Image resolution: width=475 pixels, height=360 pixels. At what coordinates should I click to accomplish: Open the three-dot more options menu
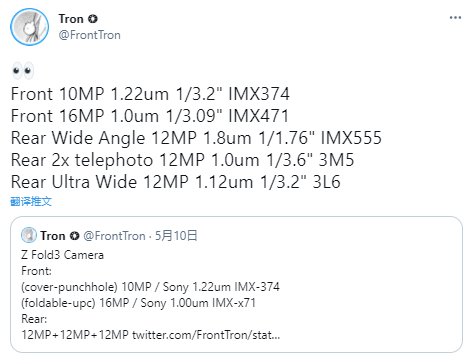(455, 18)
